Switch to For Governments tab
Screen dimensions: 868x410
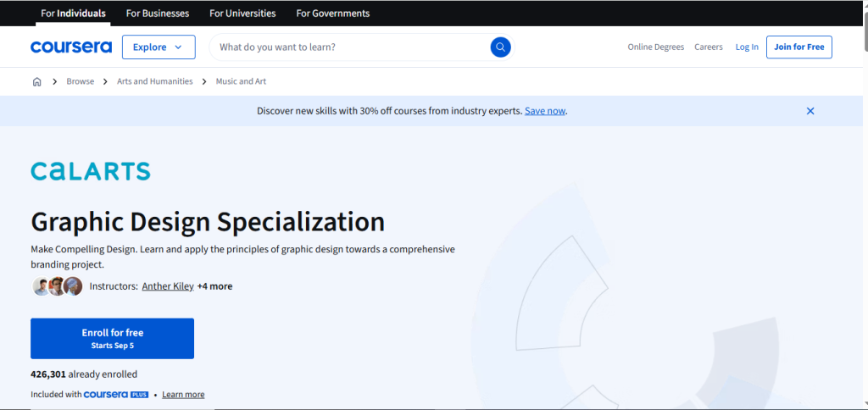pos(332,14)
